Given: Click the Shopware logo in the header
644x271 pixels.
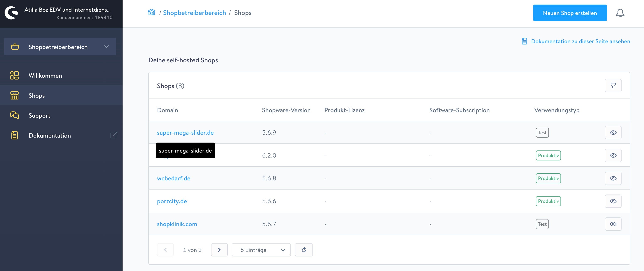Looking at the screenshot, I should click(x=11, y=13).
